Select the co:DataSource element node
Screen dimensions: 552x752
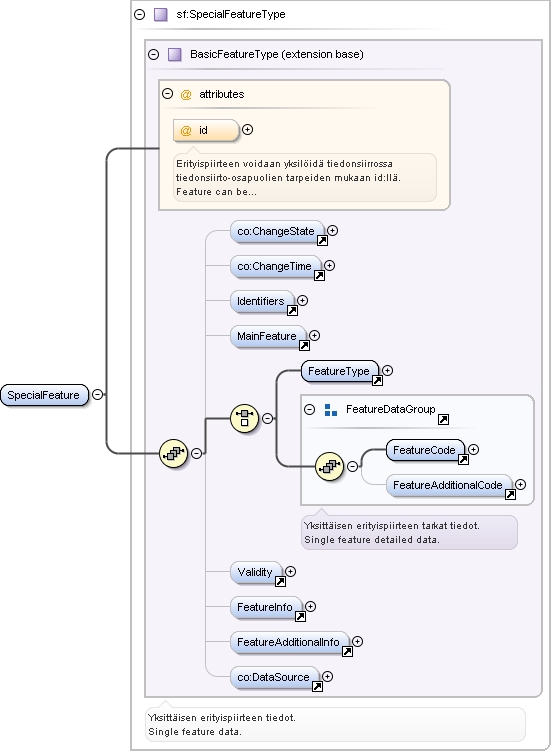pyautogui.click(x=274, y=678)
